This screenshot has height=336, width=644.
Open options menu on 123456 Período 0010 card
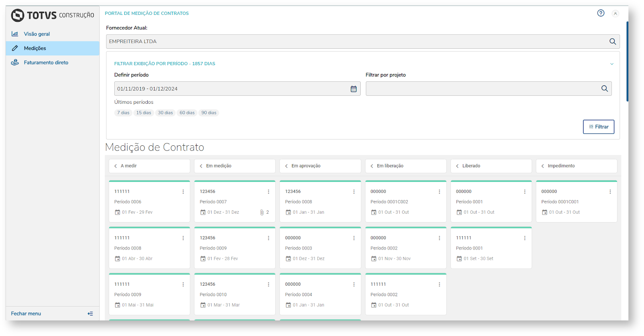268,284
